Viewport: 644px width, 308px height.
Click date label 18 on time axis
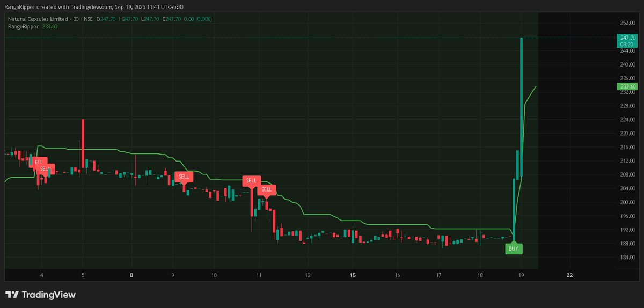[x=480, y=275]
